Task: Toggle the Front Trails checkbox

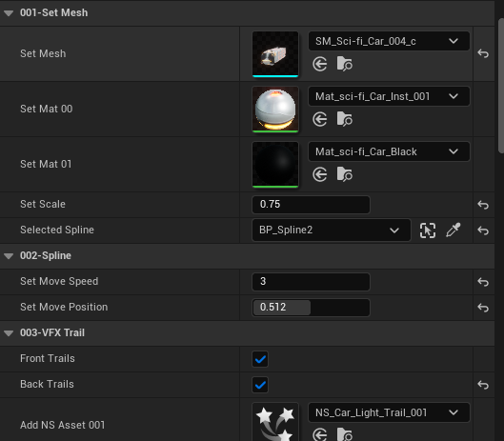Action: pos(260,359)
